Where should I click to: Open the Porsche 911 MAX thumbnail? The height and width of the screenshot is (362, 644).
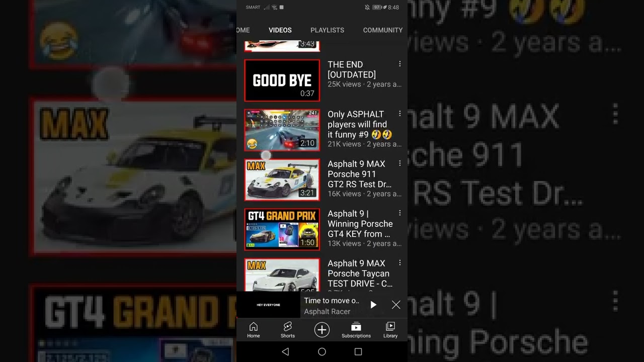(282, 180)
